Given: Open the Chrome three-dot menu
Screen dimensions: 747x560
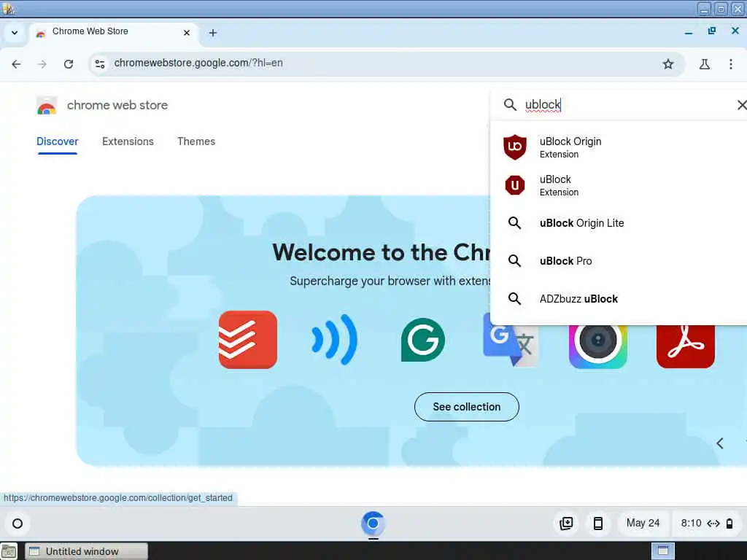Looking at the screenshot, I should click(x=731, y=64).
